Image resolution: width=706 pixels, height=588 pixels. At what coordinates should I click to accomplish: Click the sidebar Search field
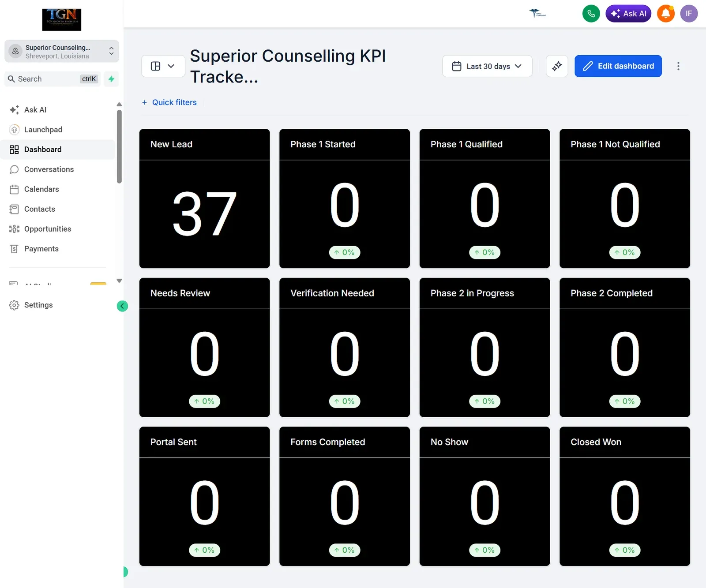pos(53,79)
